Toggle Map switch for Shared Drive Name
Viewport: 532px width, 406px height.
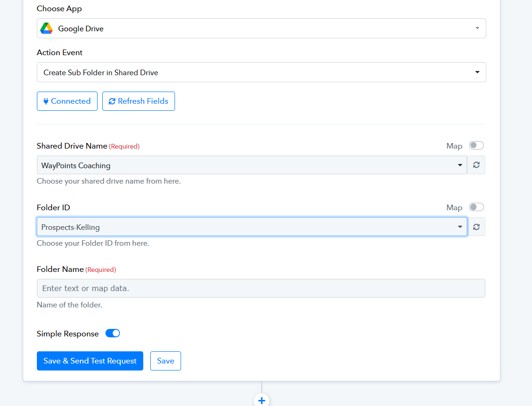point(476,145)
